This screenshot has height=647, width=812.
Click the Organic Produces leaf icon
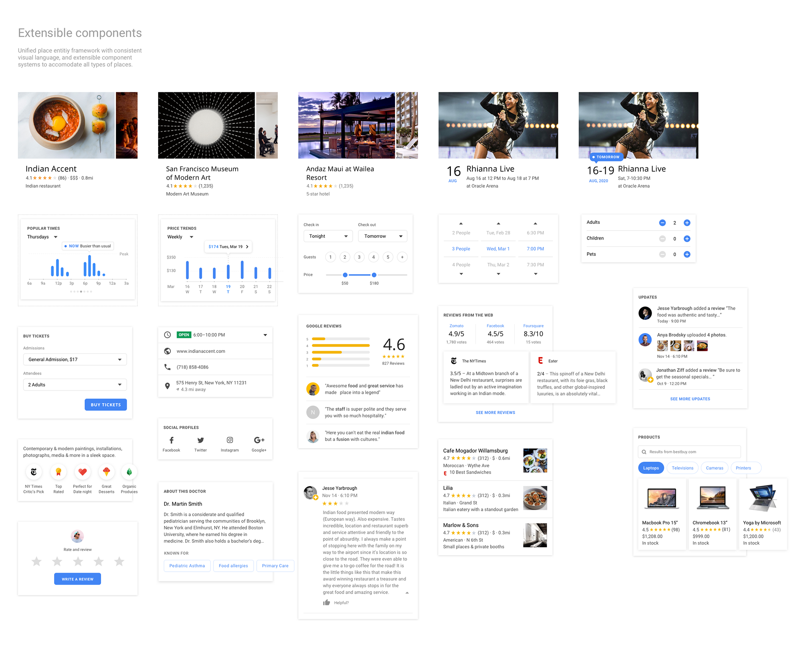129,471
